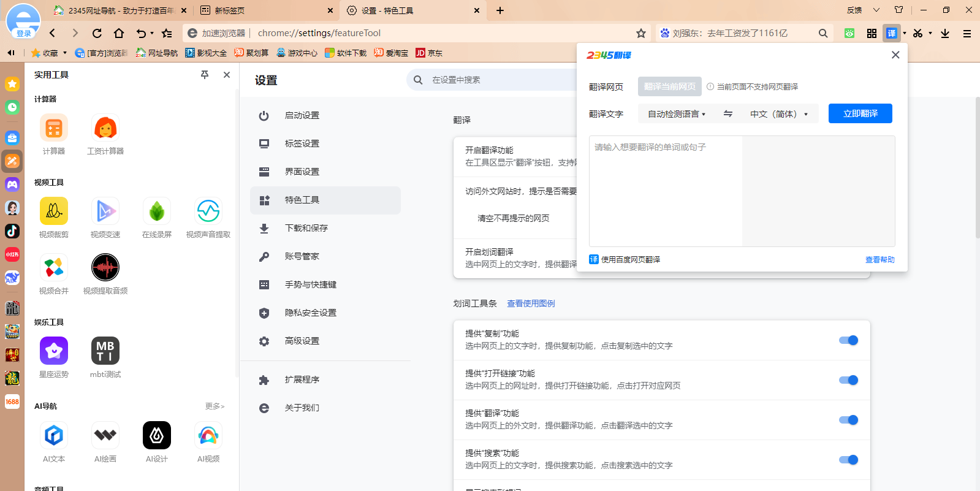Click the translate icon in browser toolbar
The image size is (980, 491).
pyautogui.click(x=891, y=33)
